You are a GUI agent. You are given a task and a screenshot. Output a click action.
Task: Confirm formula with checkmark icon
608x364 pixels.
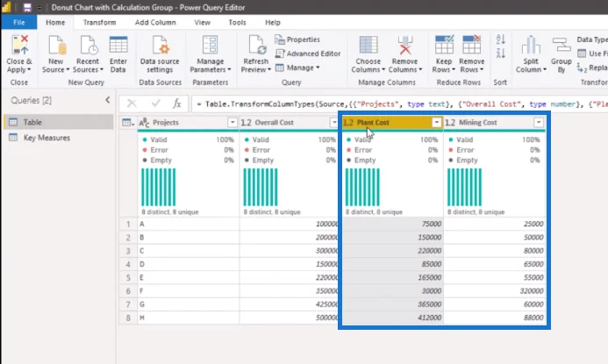pyautogui.click(x=156, y=103)
